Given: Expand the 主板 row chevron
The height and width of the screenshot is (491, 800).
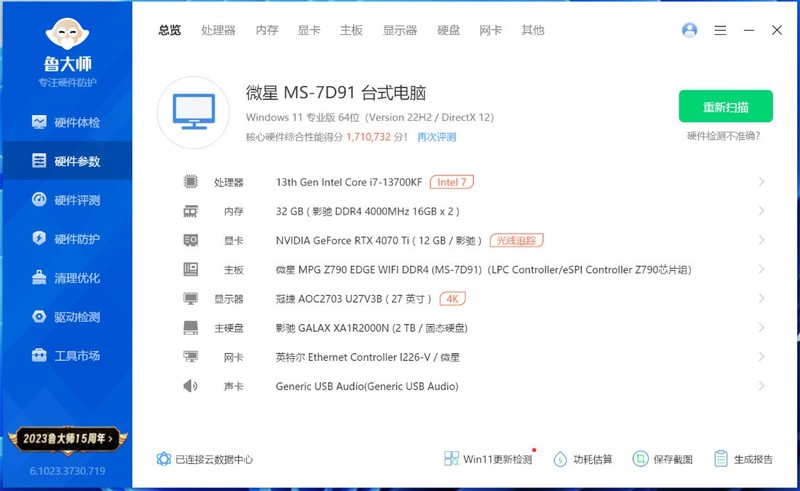Looking at the screenshot, I should click(x=761, y=269).
